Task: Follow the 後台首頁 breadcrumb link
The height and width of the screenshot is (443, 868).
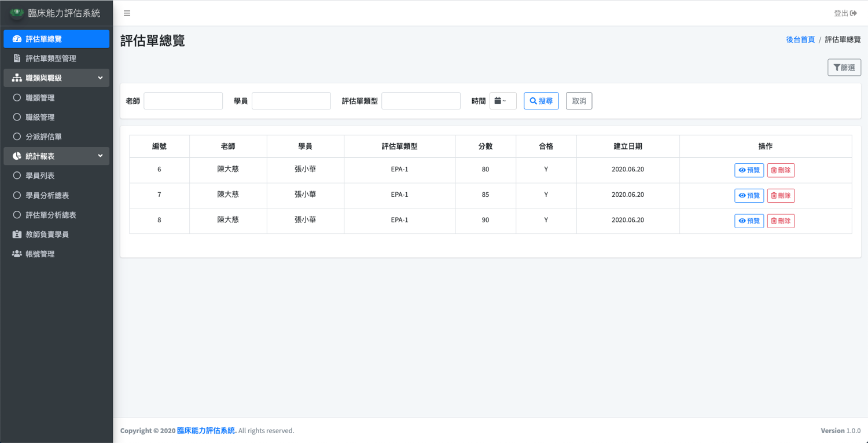Action: click(x=800, y=39)
